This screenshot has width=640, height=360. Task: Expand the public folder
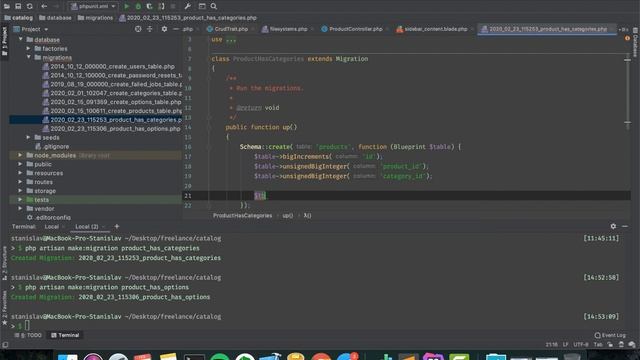[x=20, y=164]
